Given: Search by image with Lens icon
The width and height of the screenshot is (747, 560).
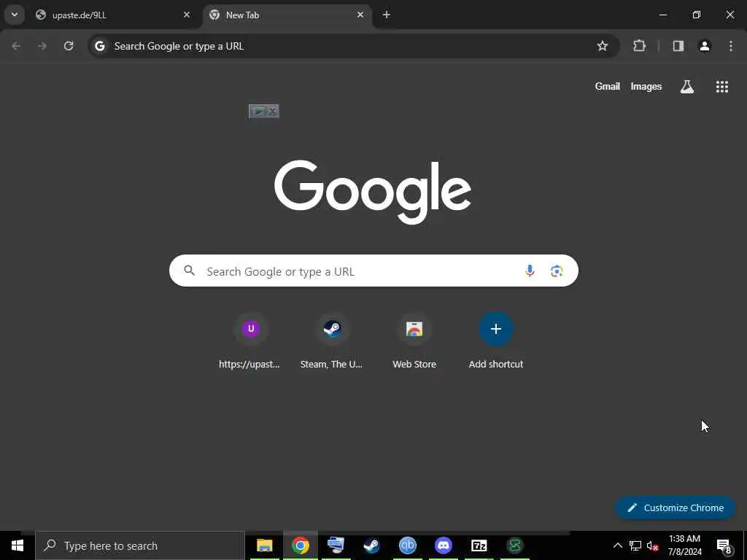Looking at the screenshot, I should (x=557, y=271).
